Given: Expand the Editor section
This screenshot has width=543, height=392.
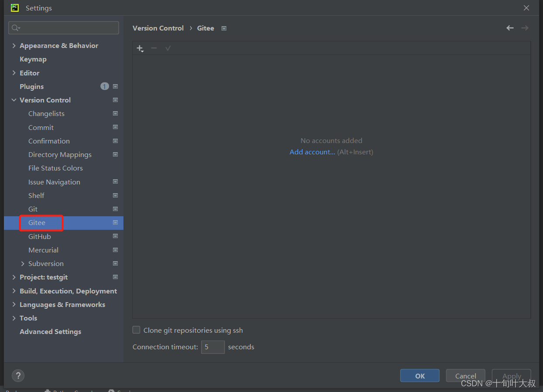Looking at the screenshot, I should 14,73.
